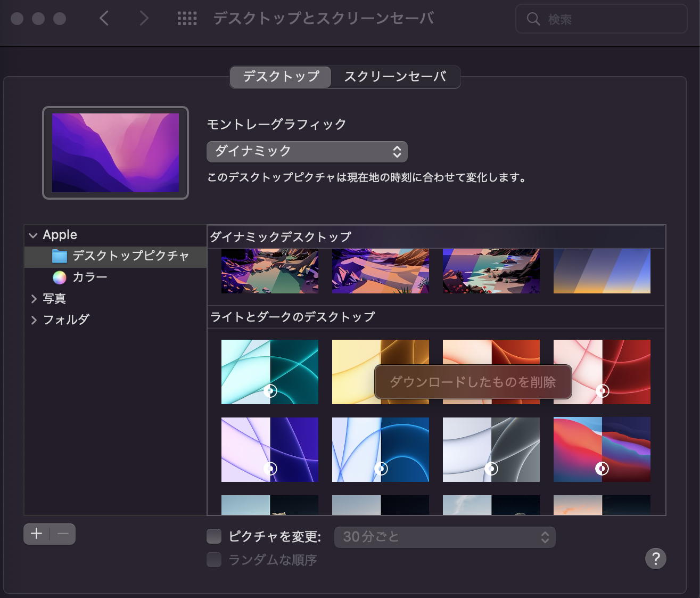Expand the フォルダ tree section

tap(34, 320)
